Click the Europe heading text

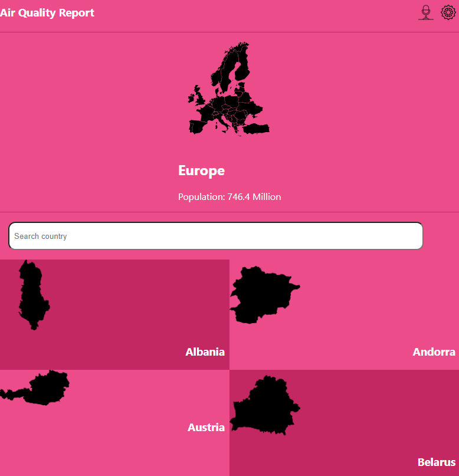[201, 171]
